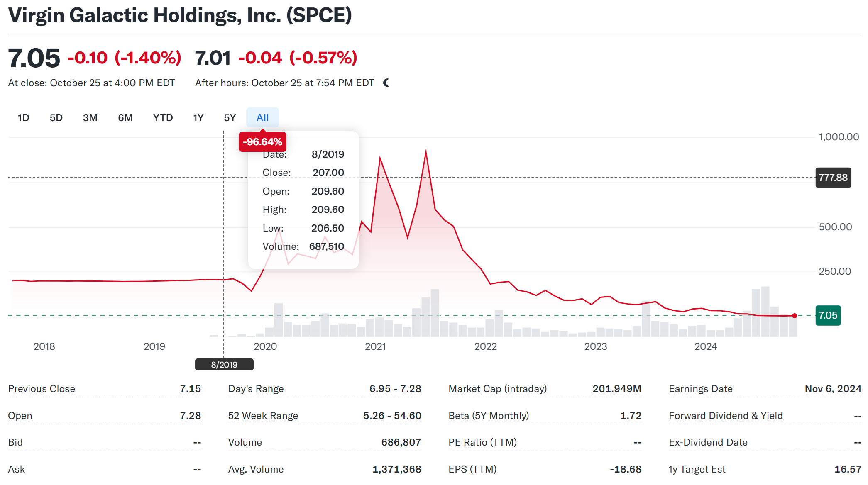Click the tooltip Low value 206.50
The width and height of the screenshot is (868, 485).
[x=328, y=228]
